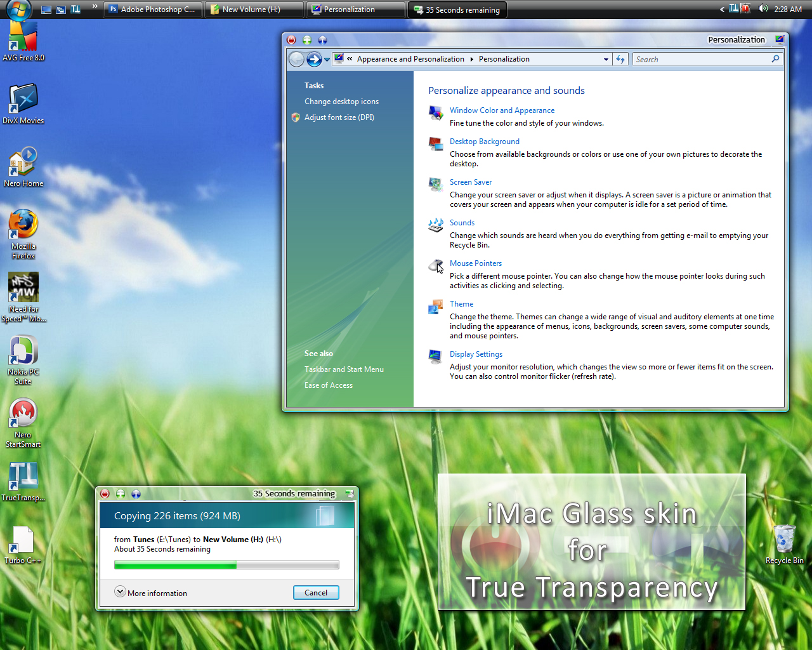Open the DivX Movies desktop shortcut
Image resolution: width=812 pixels, height=650 pixels.
point(23,100)
